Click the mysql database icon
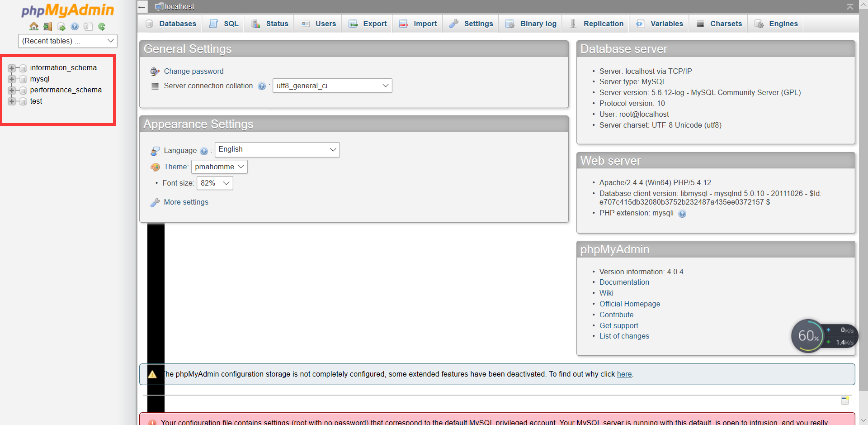Viewport: 868px width, 425px height. [x=23, y=79]
